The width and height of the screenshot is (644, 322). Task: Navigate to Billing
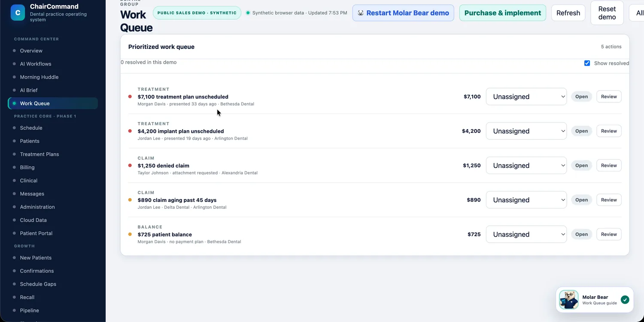tap(53, 167)
